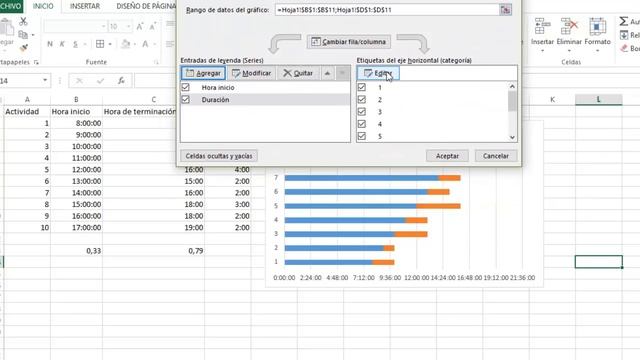Viewport: 640px width, 360px height.
Task: Click the Clear (Borrar) eraser icon
Action: pyautogui.click(x=624, y=49)
